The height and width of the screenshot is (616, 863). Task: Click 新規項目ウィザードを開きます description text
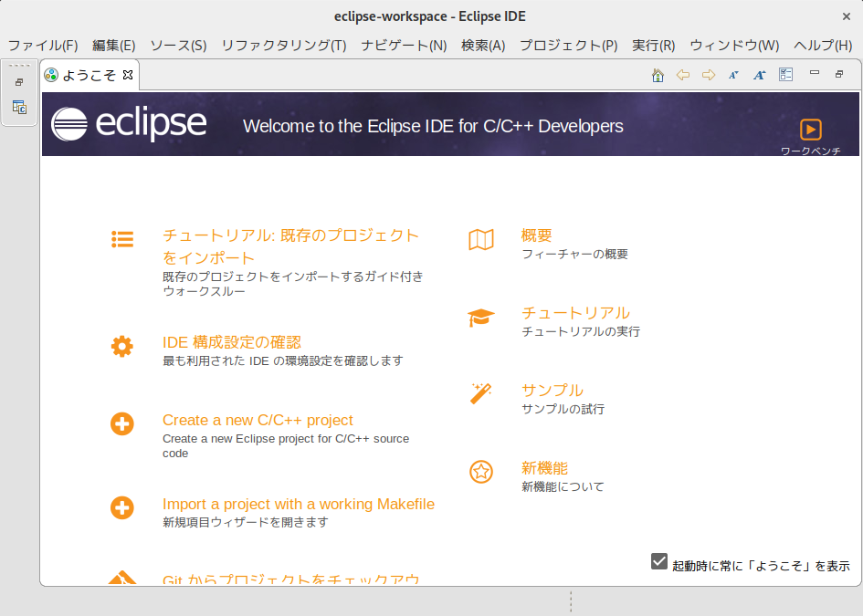pyautogui.click(x=246, y=522)
